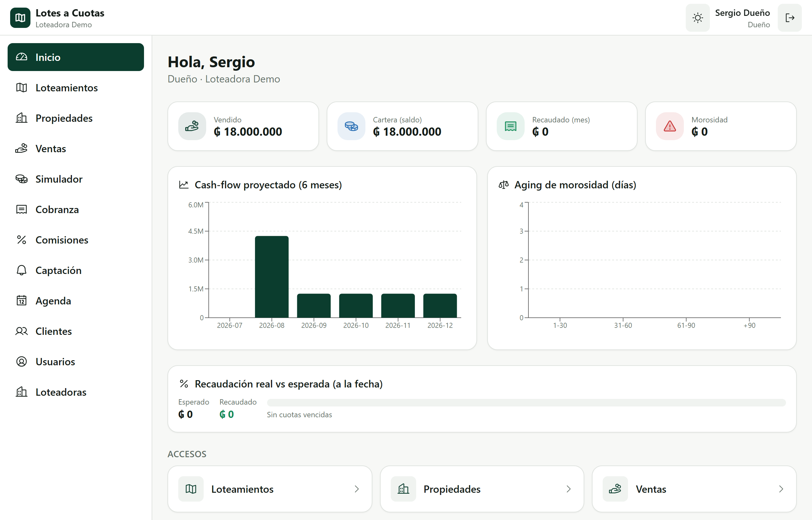The width and height of the screenshot is (812, 520).
Task: Click the Comisiones percent icon
Action: click(x=22, y=240)
